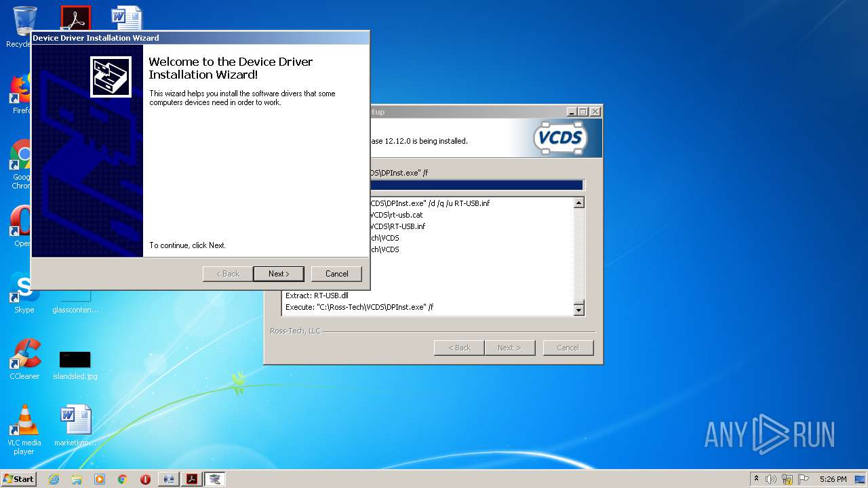
Task: Launch Internet Explorer from the taskbar
Action: [x=54, y=479]
